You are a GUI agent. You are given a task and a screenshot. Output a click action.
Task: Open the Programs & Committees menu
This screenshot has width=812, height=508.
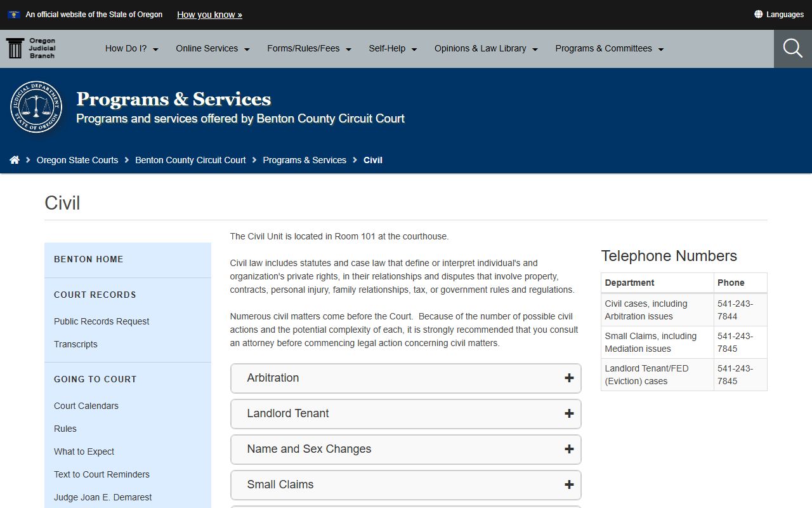click(x=610, y=48)
